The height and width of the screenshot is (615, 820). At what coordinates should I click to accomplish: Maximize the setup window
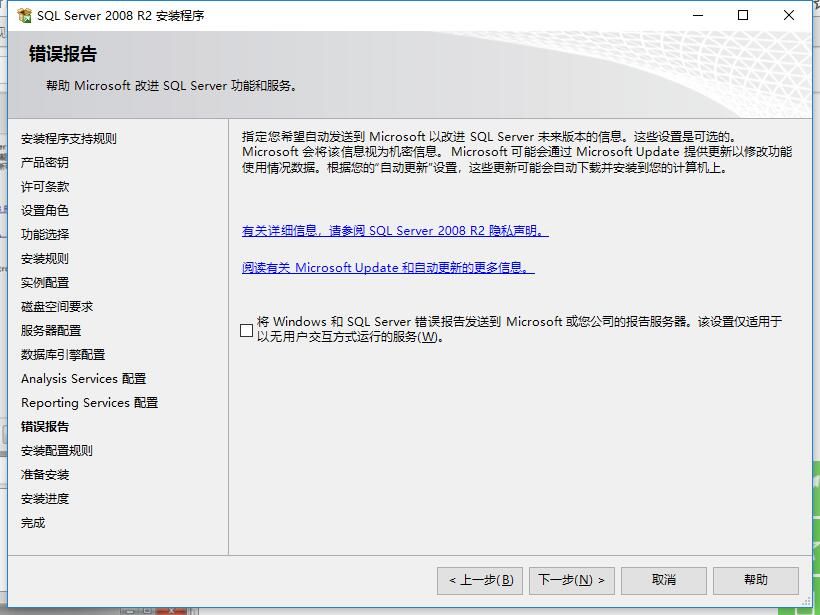click(743, 15)
